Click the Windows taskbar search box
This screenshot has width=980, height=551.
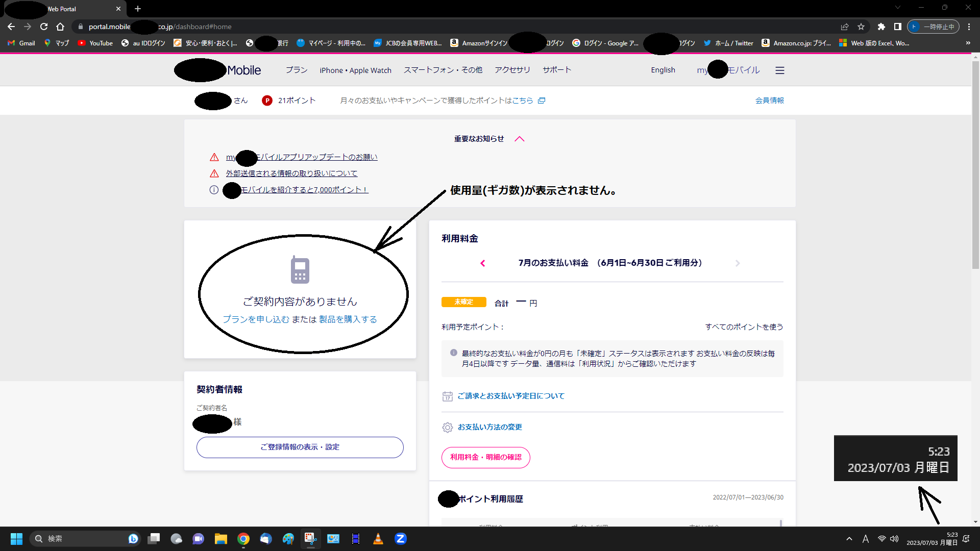coord(82,539)
